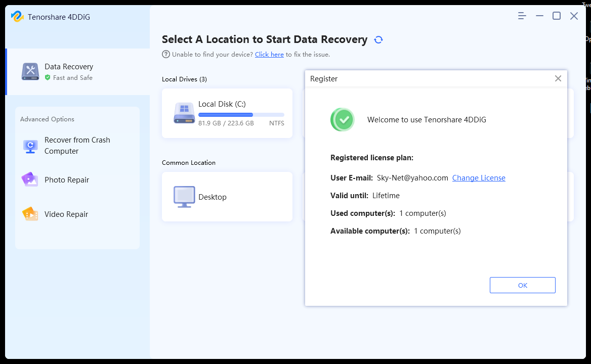This screenshot has height=364, width=591.
Task: Minimize the 4DDiG window
Action: (539, 16)
